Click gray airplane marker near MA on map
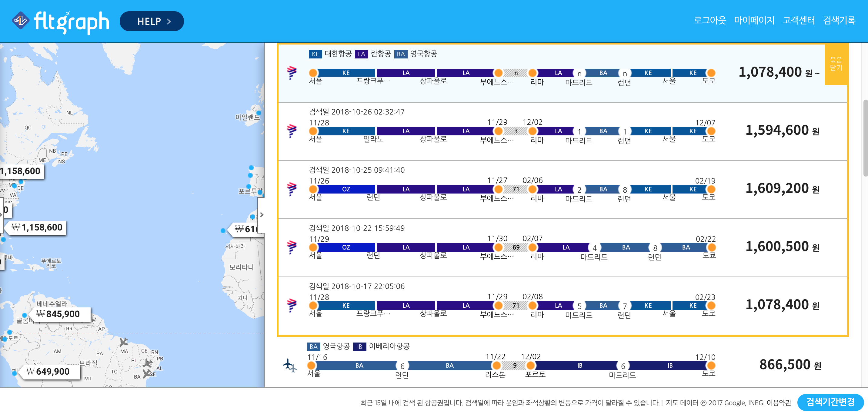868x414 pixels. point(124,342)
